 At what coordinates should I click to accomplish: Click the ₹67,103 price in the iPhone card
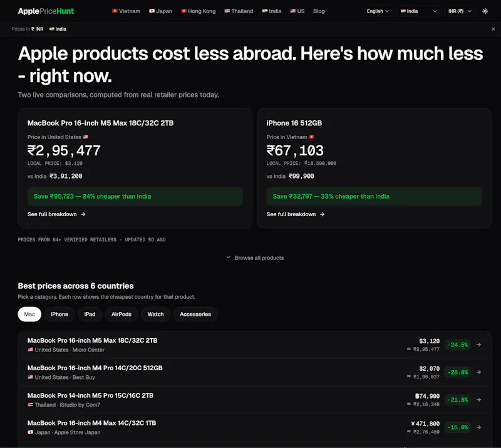(x=295, y=150)
